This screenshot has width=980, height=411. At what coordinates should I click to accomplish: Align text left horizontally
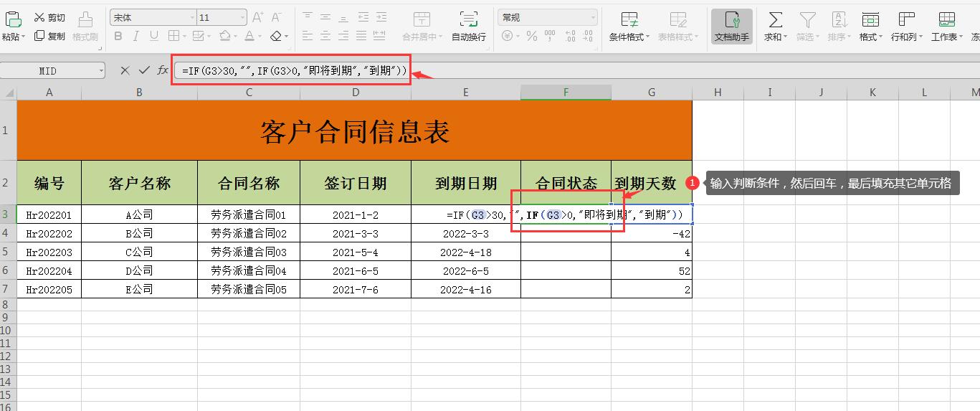[x=308, y=35]
